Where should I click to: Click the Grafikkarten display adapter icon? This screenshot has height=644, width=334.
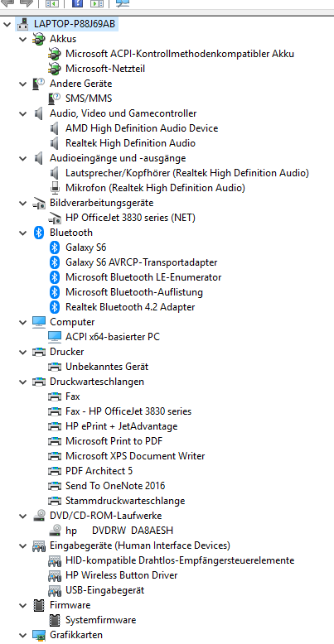(39, 635)
